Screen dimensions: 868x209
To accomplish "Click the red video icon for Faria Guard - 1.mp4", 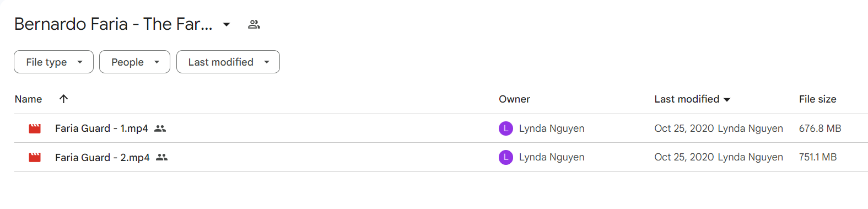I will [35, 128].
